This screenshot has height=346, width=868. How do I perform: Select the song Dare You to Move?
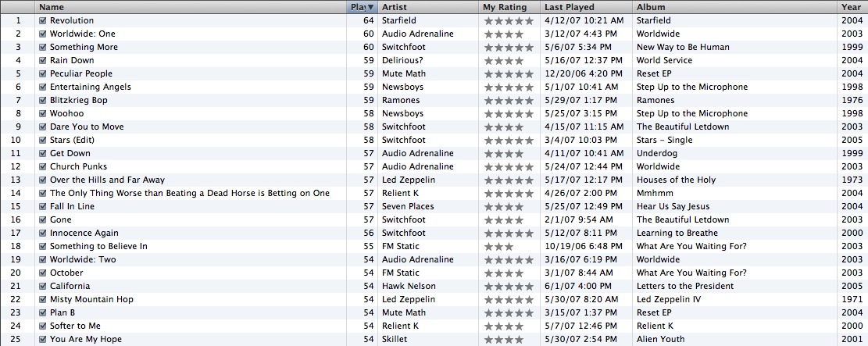87,127
